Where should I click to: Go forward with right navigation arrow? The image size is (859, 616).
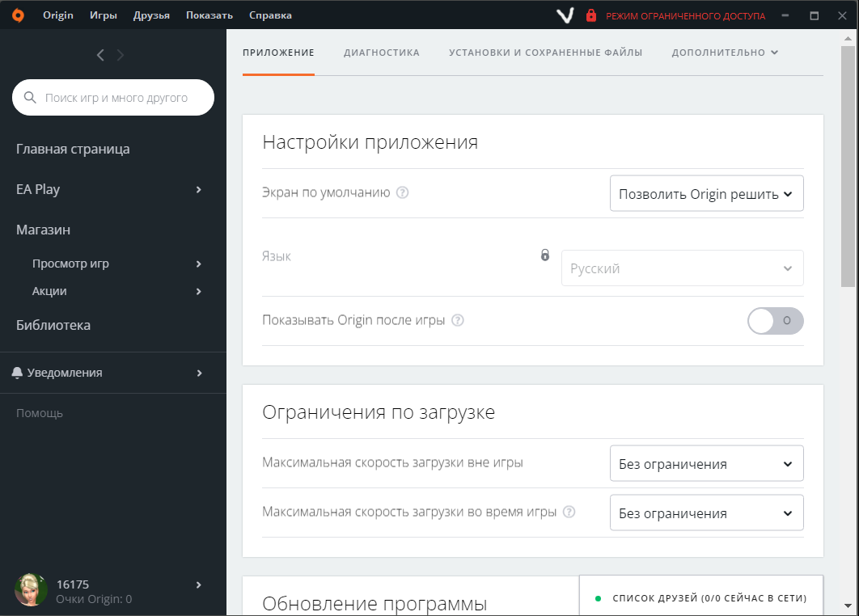[x=121, y=55]
